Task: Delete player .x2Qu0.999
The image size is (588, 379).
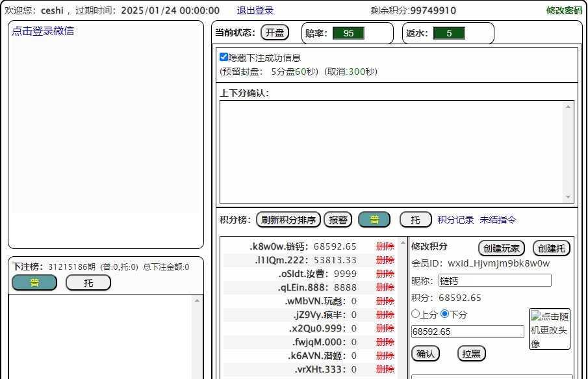Action: tap(385, 328)
